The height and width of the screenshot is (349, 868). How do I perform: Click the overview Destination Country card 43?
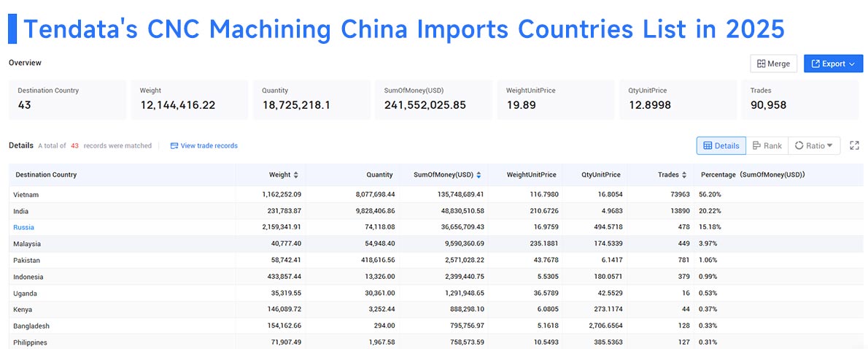click(x=67, y=100)
